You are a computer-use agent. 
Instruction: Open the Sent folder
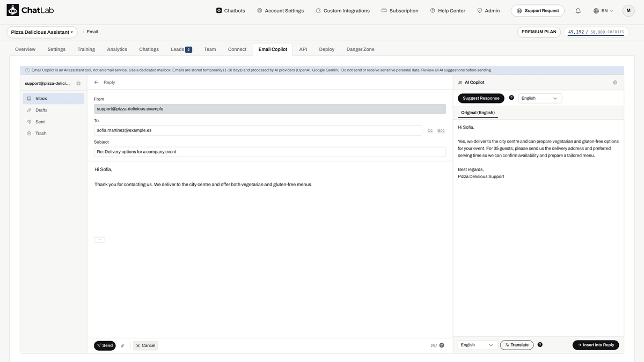pos(54,122)
